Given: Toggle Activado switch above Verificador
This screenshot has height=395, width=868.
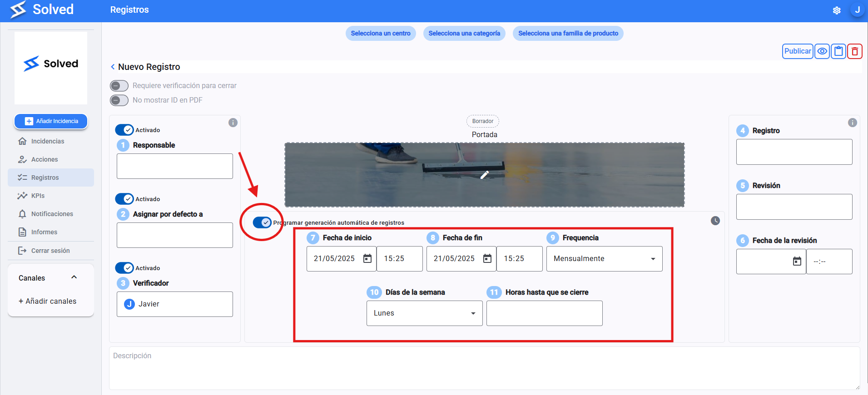Looking at the screenshot, I should [124, 268].
